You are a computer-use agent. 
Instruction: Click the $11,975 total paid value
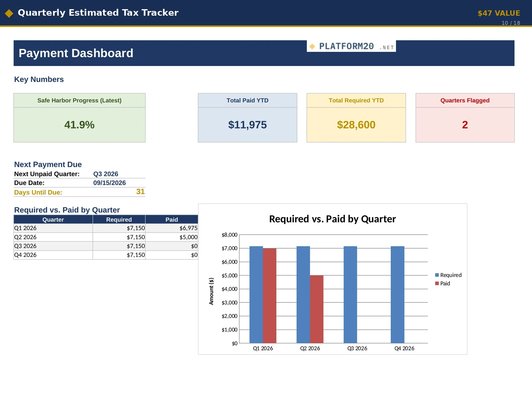[247, 125]
